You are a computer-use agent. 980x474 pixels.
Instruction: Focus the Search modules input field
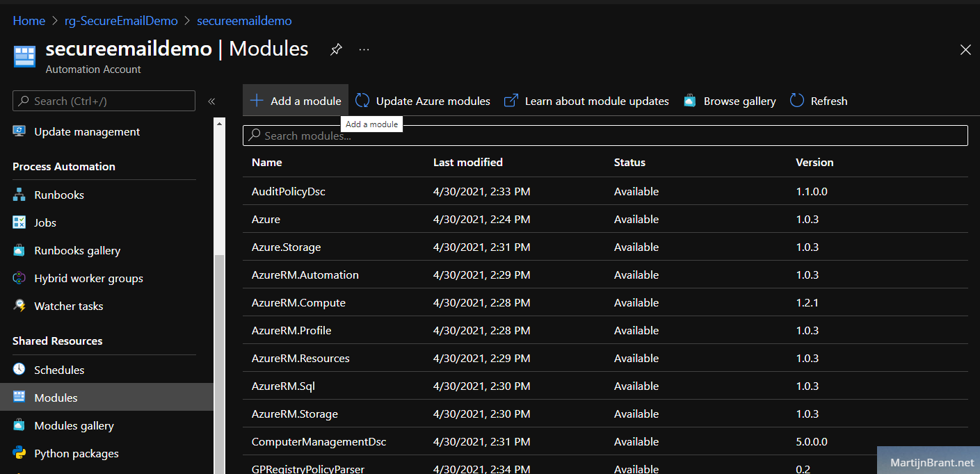(x=605, y=136)
